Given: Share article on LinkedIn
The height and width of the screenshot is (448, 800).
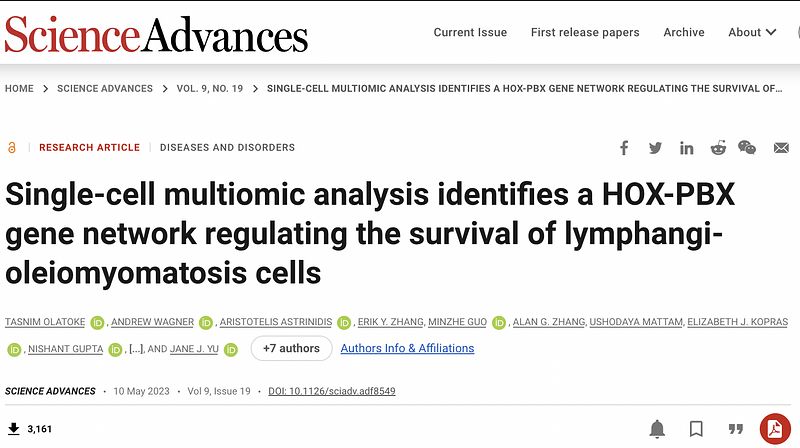Looking at the screenshot, I should click(x=687, y=148).
